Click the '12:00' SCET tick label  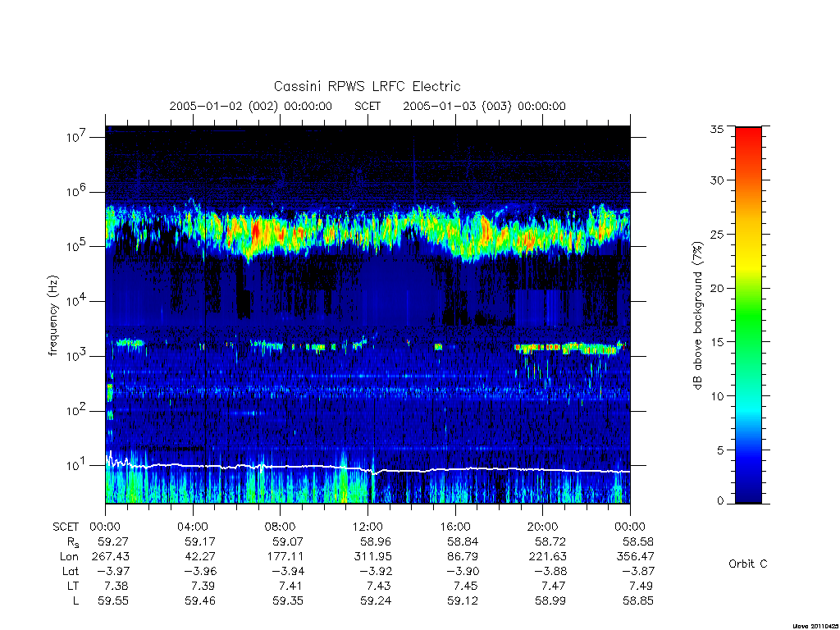coord(367,527)
